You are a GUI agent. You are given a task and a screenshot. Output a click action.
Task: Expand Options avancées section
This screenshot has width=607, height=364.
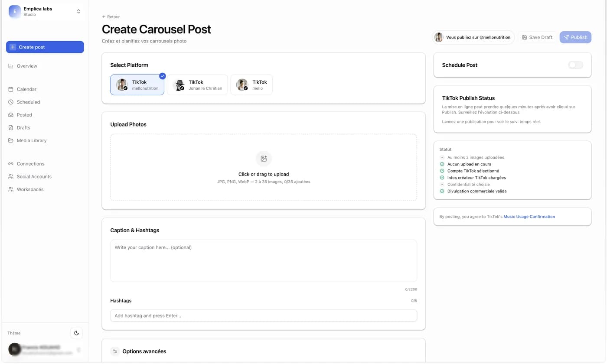click(264, 351)
